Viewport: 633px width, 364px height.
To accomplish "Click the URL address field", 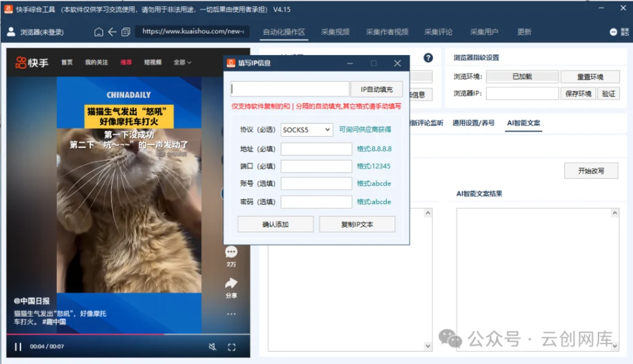I will pos(193,32).
